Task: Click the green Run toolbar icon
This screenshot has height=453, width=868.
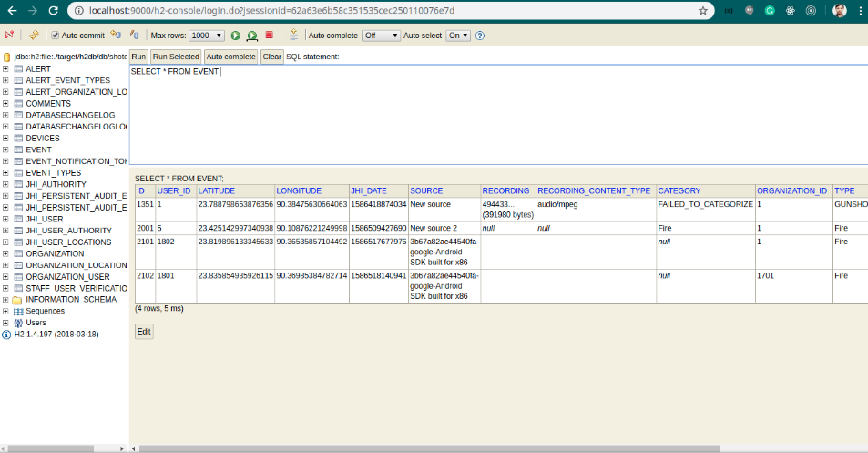Action: point(235,36)
